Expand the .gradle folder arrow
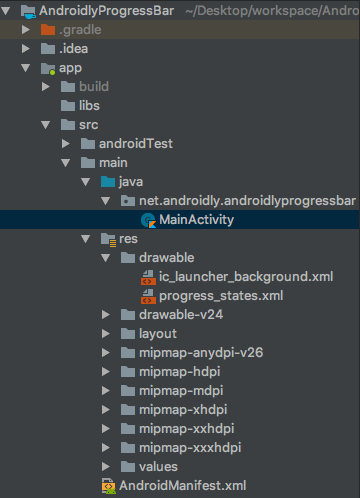Screen dimensions: 360x498 pos(26,30)
